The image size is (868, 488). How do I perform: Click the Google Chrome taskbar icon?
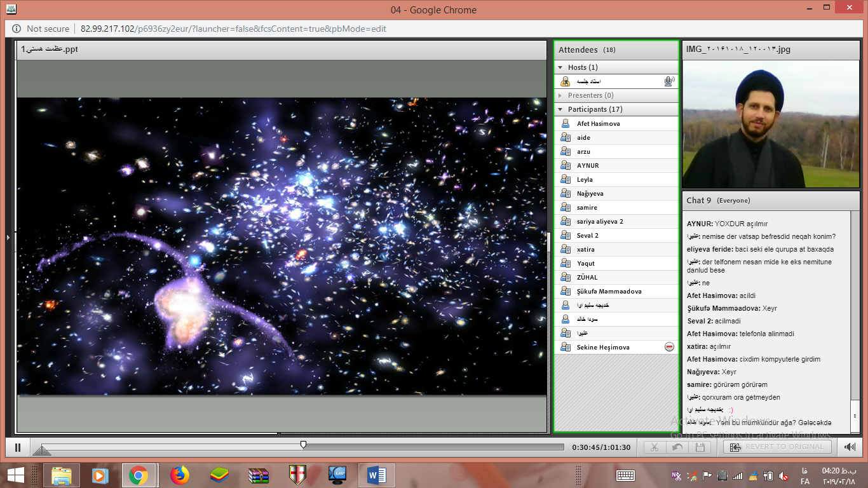pyautogui.click(x=139, y=475)
